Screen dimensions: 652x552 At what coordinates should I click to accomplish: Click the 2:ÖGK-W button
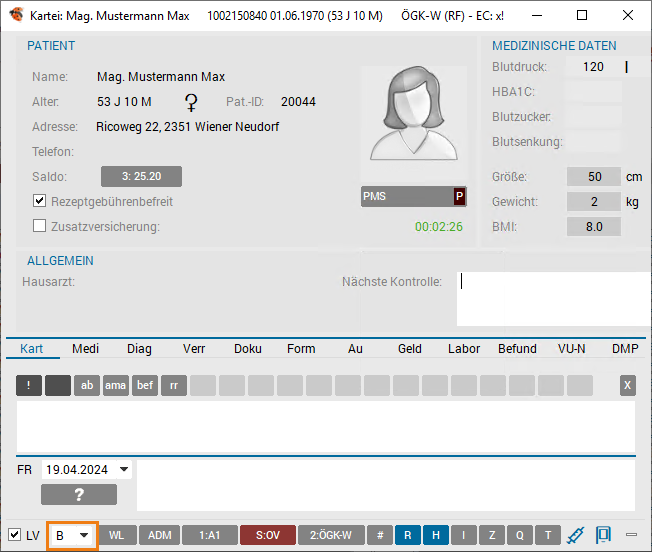[x=331, y=535]
